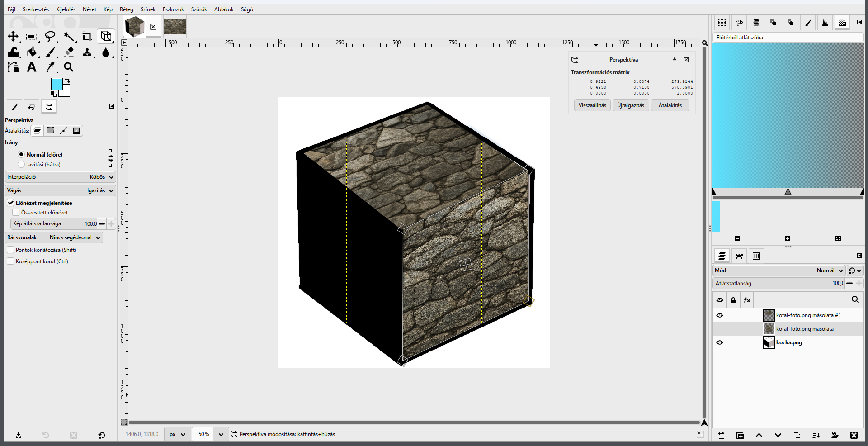The height and width of the screenshot is (446, 868).
Task: Create a new layer in the layers panel
Action: [721, 435]
